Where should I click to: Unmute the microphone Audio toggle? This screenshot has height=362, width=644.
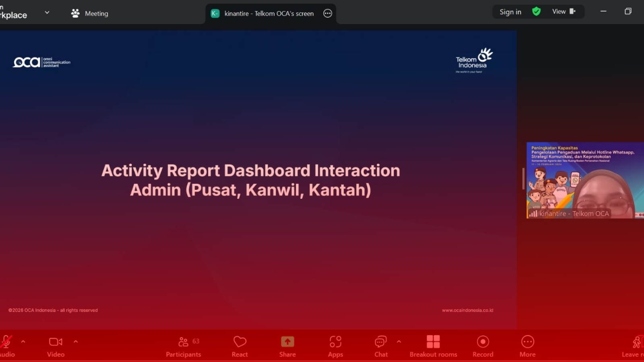[x=6, y=346]
